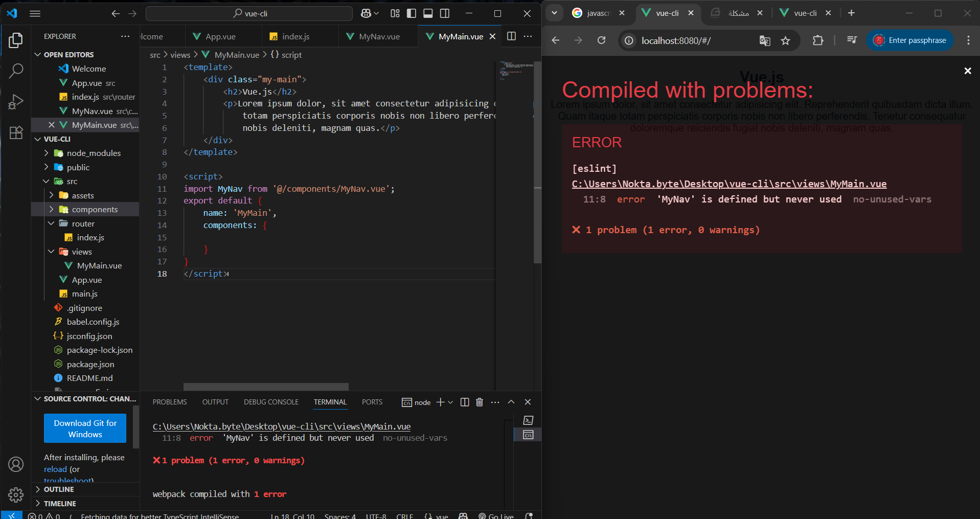Image resolution: width=980 pixels, height=519 pixels.
Task: Switch to the MyNav.vue editor tab
Action: [x=379, y=36]
